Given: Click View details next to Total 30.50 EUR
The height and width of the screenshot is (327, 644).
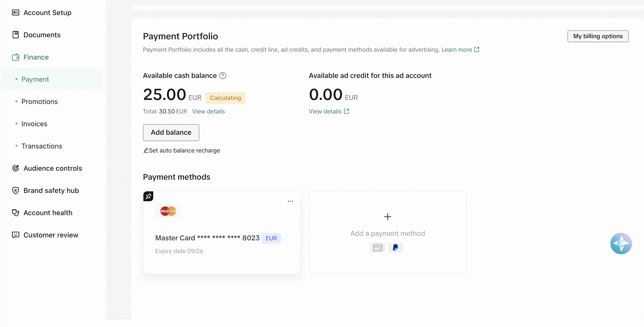Looking at the screenshot, I should pos(208,111).
